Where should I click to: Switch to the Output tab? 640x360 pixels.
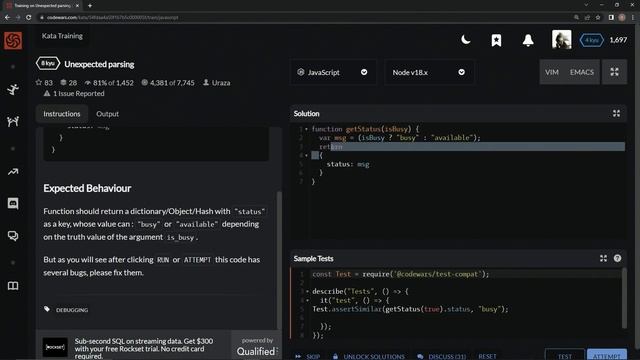tap(107, 114)
